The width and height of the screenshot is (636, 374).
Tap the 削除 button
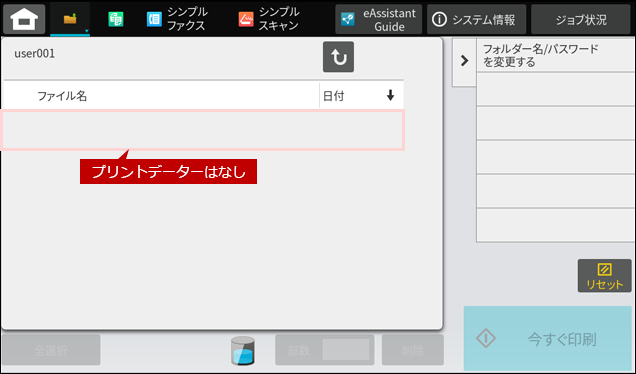(413, 350)
